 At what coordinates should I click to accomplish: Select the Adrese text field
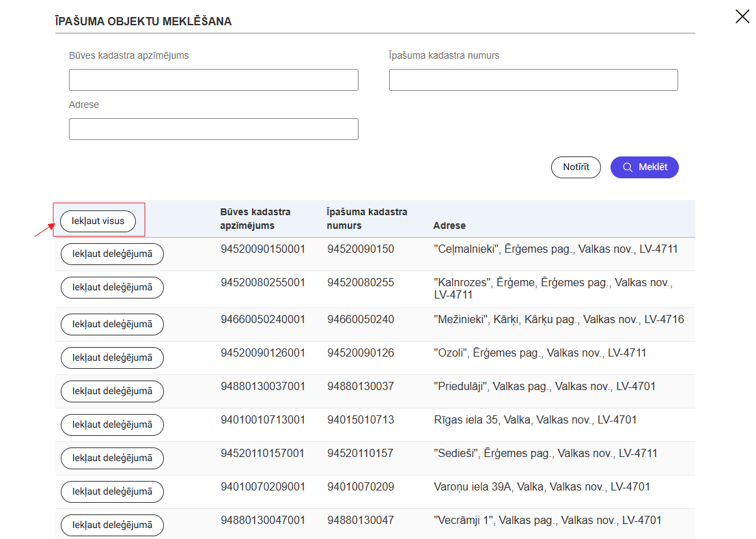pyautogui.click(x=213, y=129)
